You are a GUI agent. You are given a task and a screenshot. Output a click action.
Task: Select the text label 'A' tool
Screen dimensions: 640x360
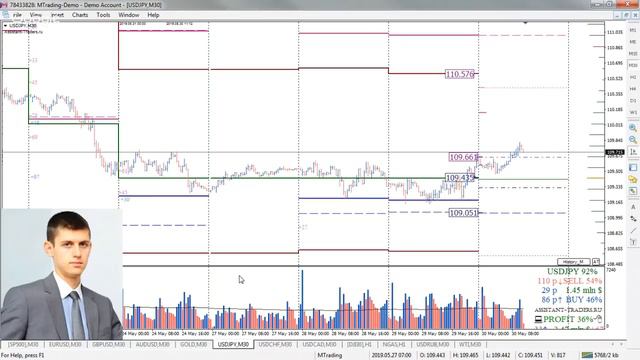[x=633, y=207]
